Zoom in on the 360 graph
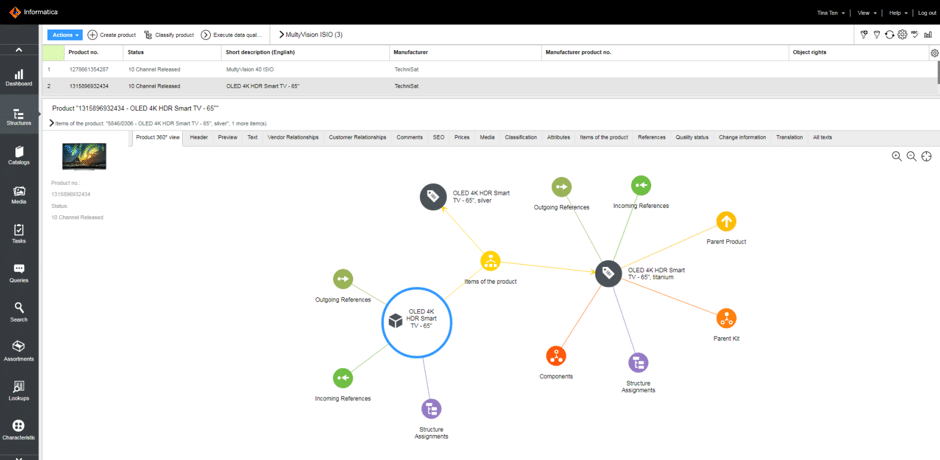This screenshot has width=940, height=460. click(897, 156)
